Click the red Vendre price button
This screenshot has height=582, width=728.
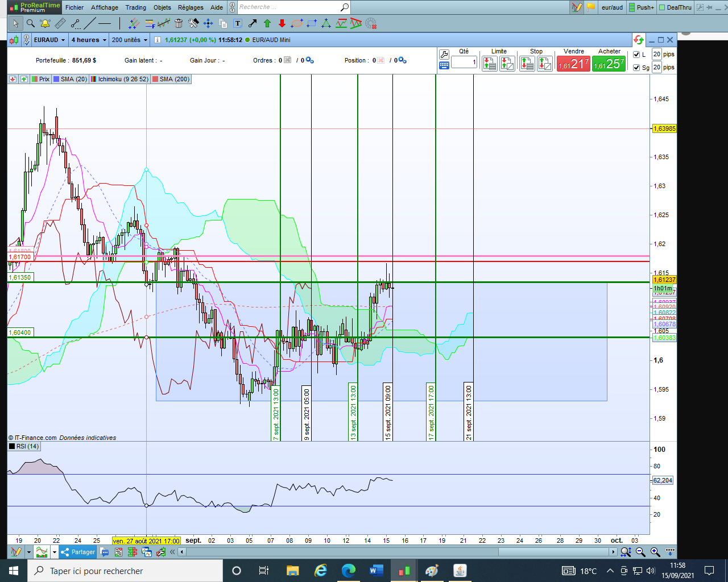pos(573,64)
